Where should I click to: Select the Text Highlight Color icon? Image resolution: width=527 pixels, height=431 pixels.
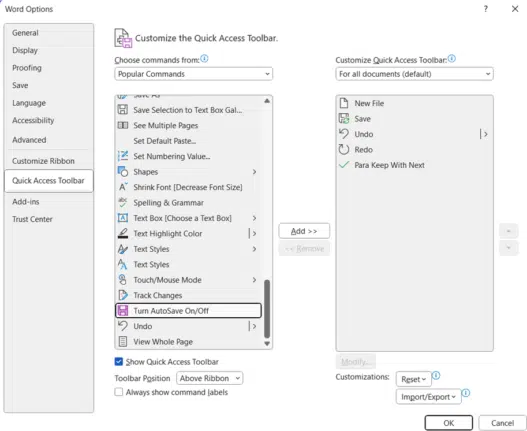[123, 233]
